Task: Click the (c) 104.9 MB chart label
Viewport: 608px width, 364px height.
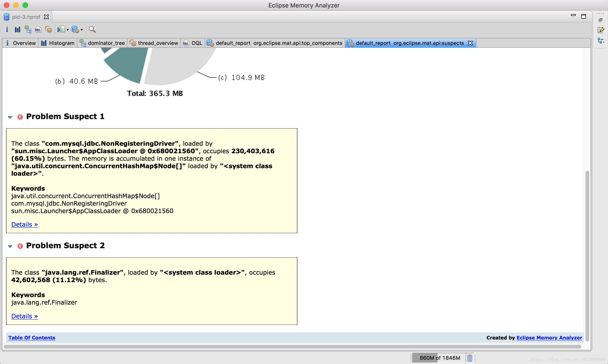Action: pyautogui.click(x=241, y=77)
